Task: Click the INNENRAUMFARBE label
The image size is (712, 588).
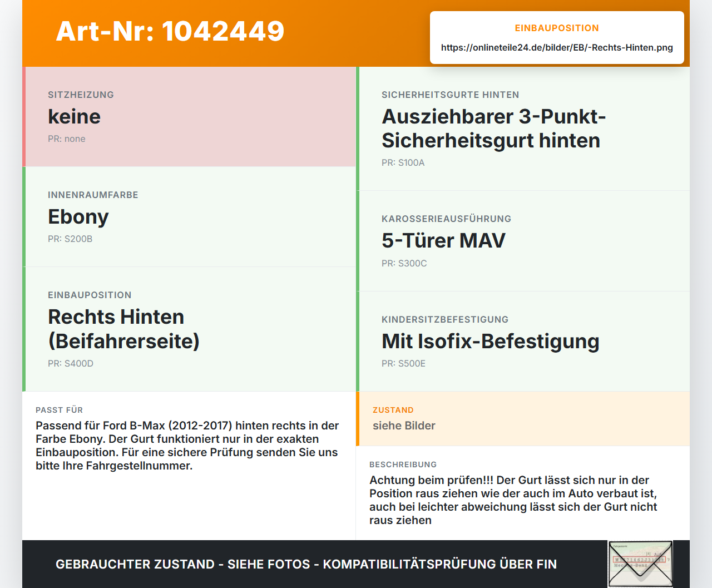Action: [x=93, y=195]
